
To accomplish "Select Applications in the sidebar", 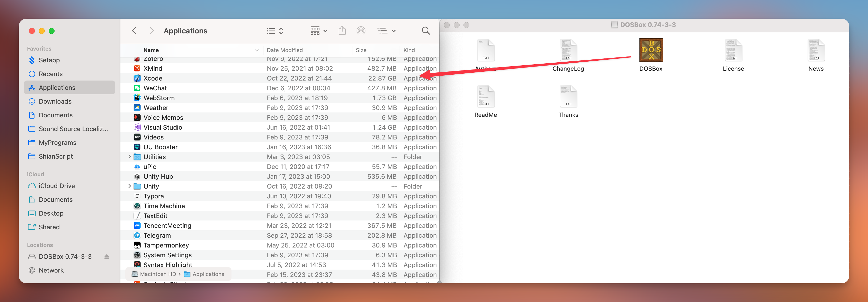I will (x=69, y=88).
